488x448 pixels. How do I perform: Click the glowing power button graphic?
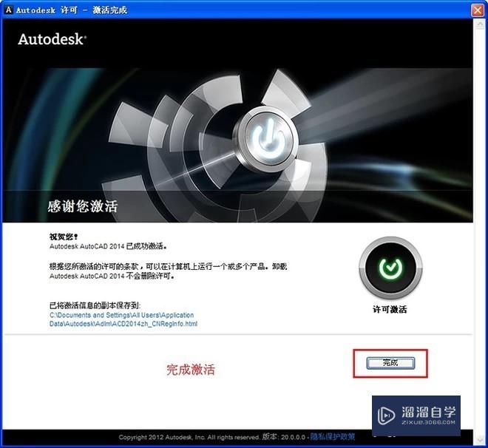coord(267,140)
